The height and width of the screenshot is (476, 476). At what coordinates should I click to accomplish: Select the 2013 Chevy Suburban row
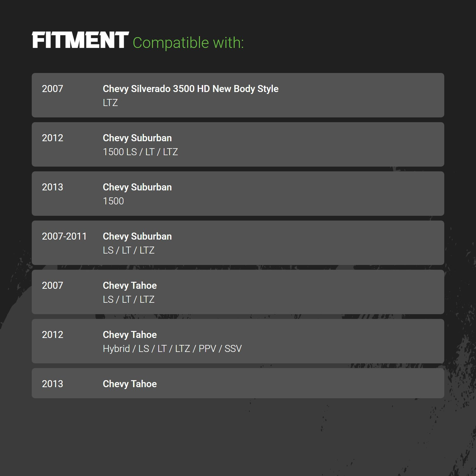238,194
